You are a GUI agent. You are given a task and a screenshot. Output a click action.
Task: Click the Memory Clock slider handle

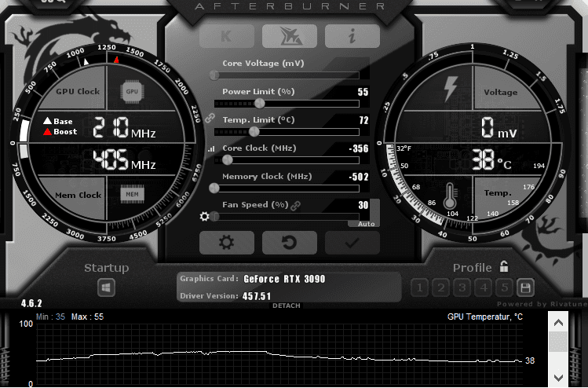click(x=214, y=189)
